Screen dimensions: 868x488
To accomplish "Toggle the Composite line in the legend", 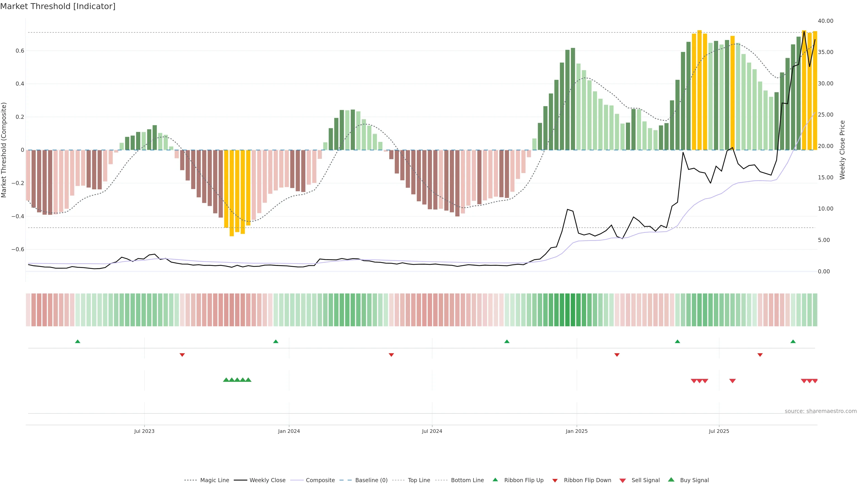I will pos(320,480).
